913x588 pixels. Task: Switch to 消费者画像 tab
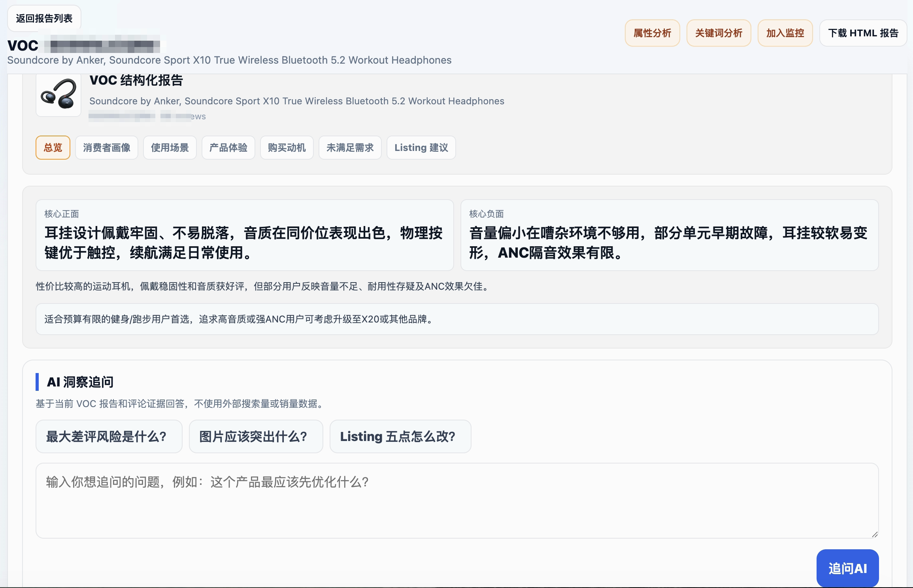click(x=107, y=147)
